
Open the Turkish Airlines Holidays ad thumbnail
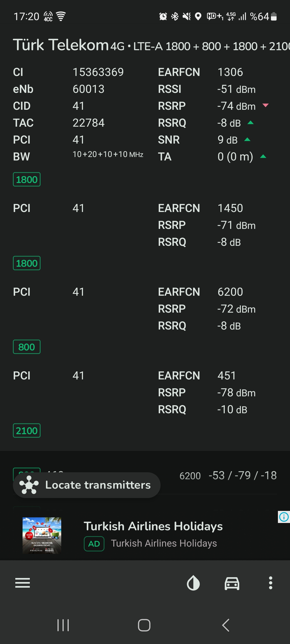[42, 535]
